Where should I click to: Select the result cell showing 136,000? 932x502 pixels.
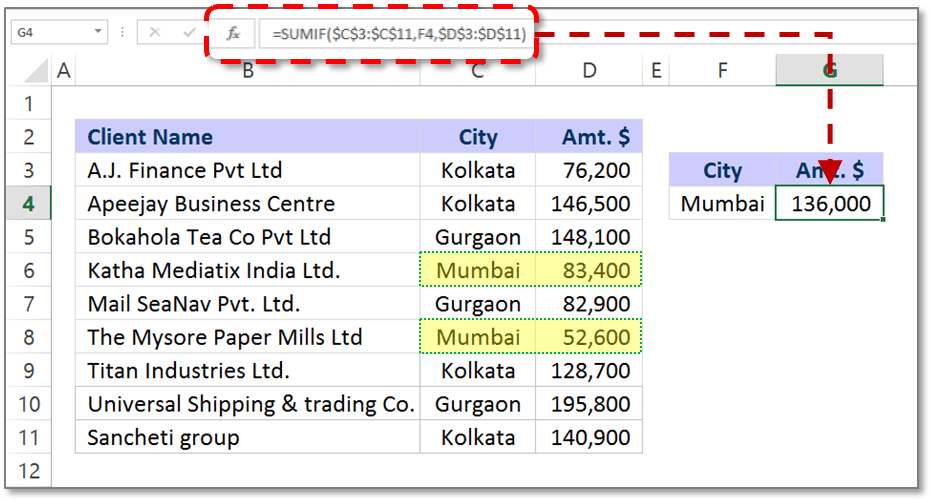pos(830,204)
